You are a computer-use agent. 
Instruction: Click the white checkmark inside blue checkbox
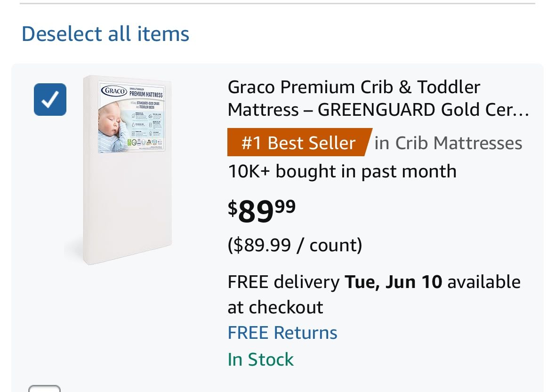(50, 99)
